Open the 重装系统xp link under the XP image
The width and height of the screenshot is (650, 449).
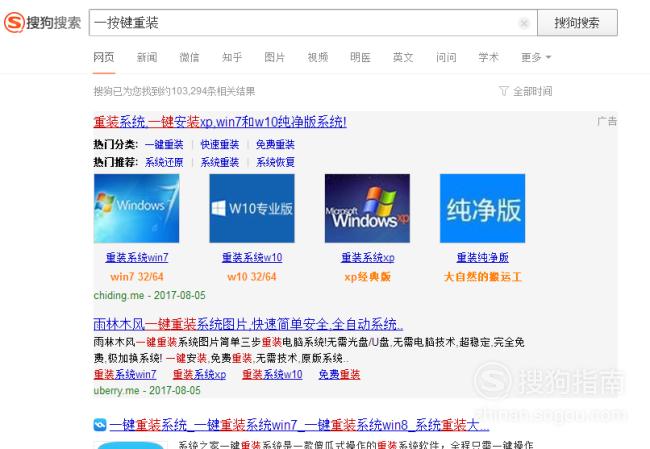[x=368, y=257]
